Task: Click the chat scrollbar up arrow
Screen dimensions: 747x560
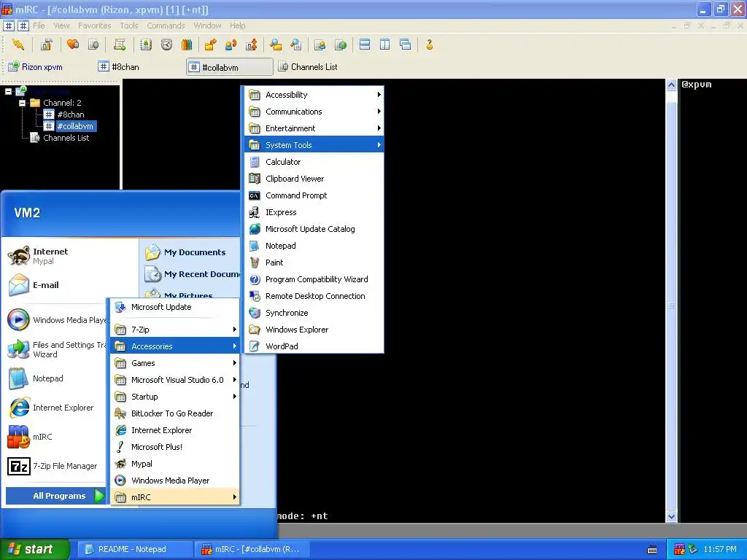Action: [x=671, y=85]
